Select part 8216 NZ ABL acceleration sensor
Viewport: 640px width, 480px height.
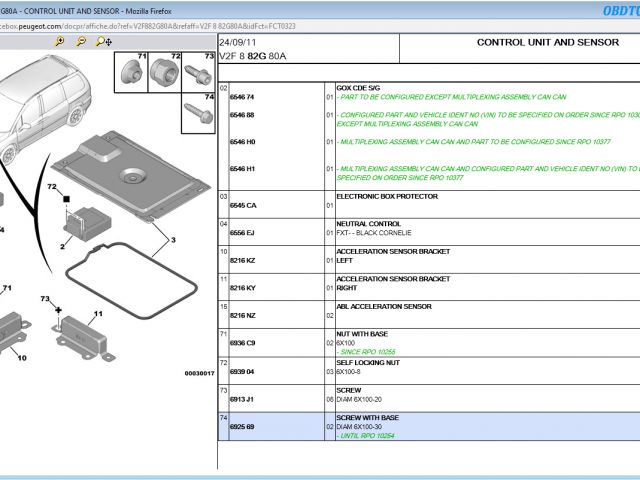[243, 315]
